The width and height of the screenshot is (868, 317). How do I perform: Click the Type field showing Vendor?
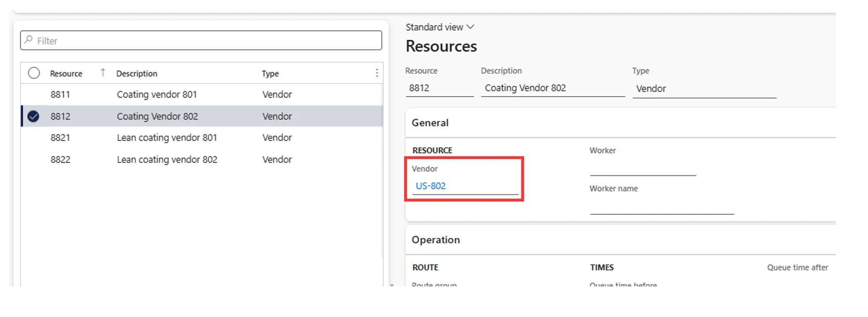click(x=704, y=89)
